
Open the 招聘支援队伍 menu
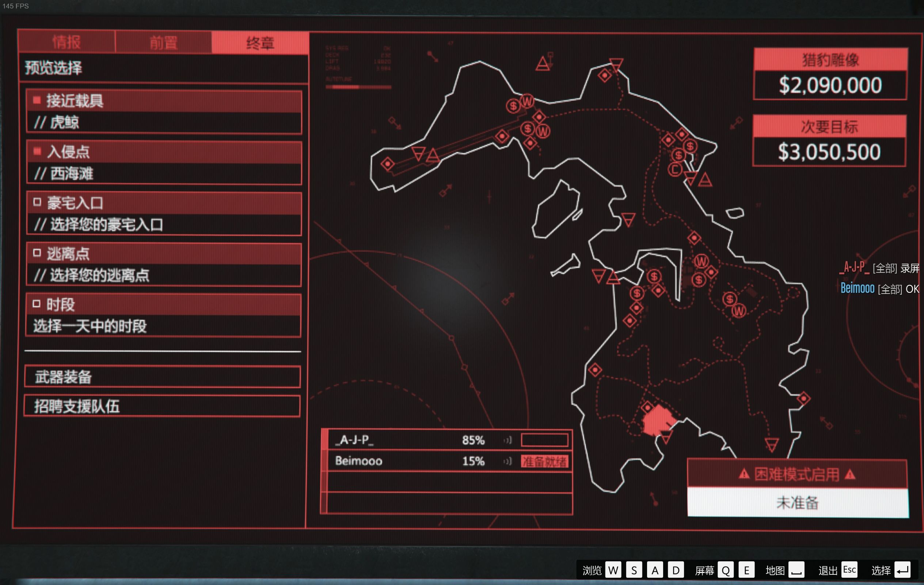point(162,406)
